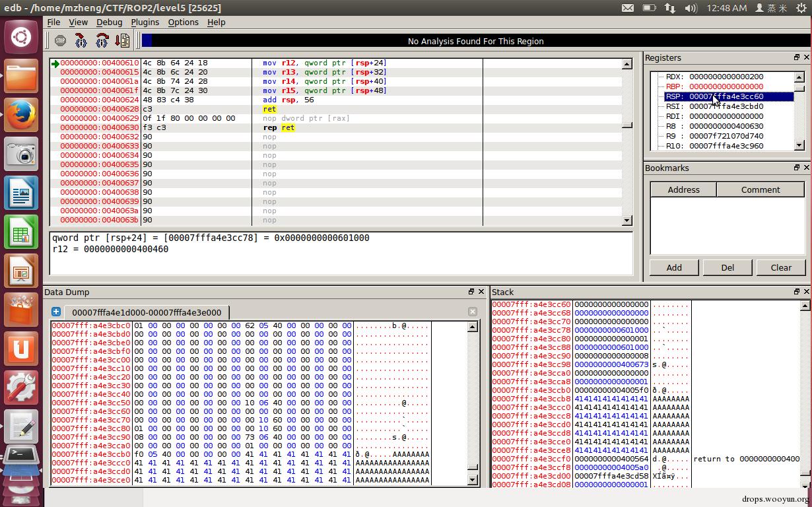Click the Comment column header in Bookmarks
Viewport: 812px width, 507px height.
coord(761,189)
